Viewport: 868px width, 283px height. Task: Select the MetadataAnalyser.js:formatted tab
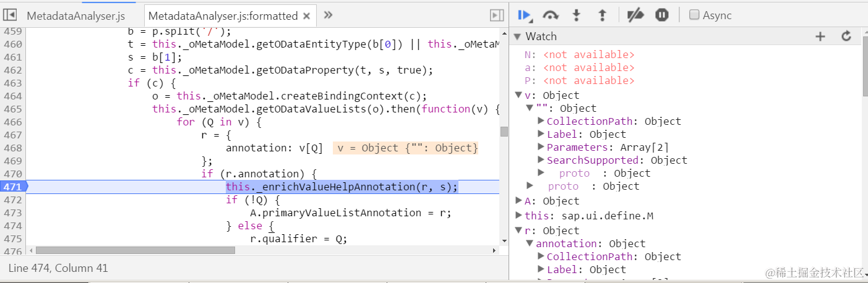tap(223, 15)
